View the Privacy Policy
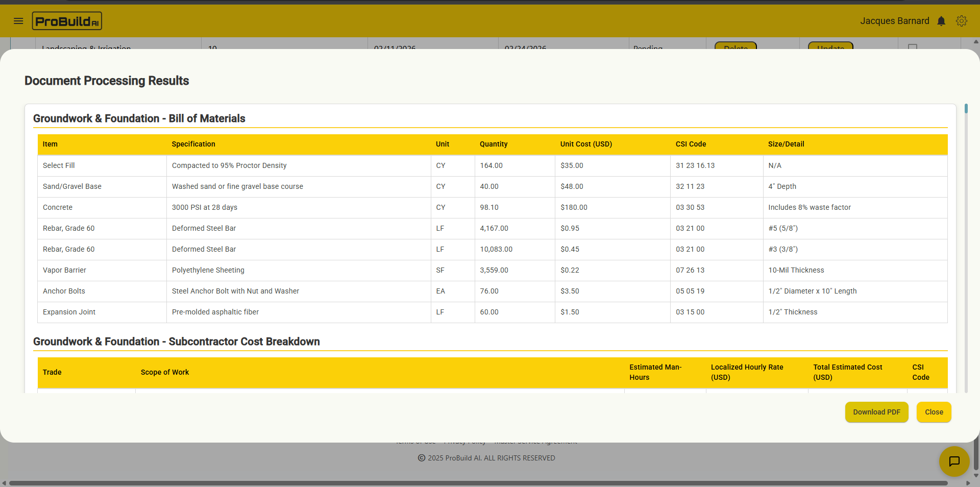Image resolution: width=980 pixels, height=487 pixels. [464, 442]
